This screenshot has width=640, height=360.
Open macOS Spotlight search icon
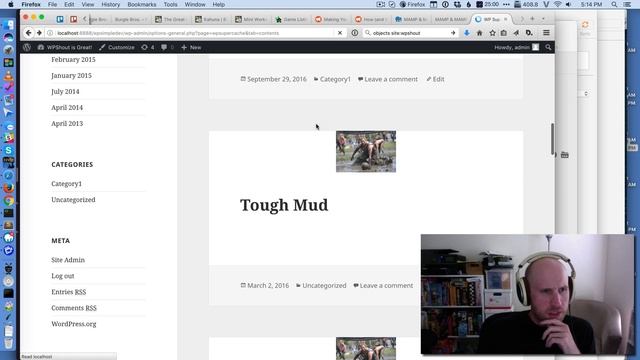click(x=614, y=4)
